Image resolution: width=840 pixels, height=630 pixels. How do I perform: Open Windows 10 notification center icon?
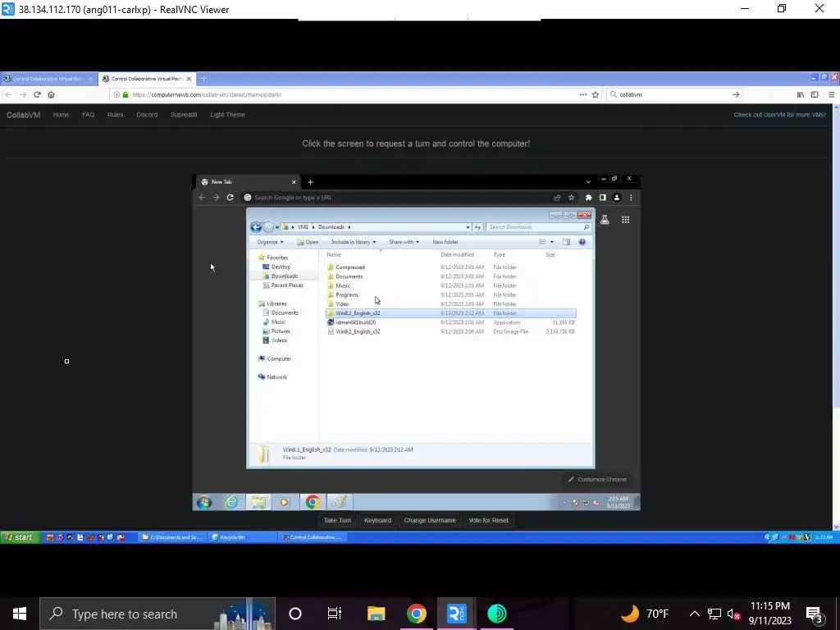pos(815,614)
